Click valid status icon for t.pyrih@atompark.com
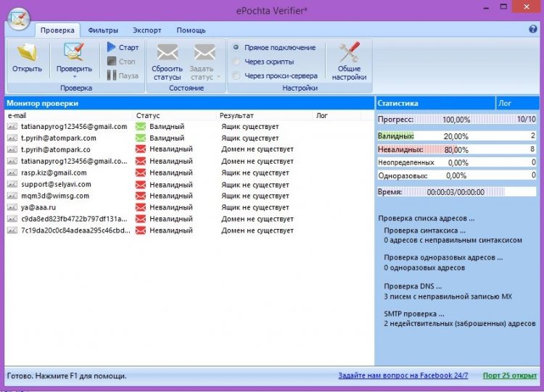The image size is (544, 392). pos(141,138)
